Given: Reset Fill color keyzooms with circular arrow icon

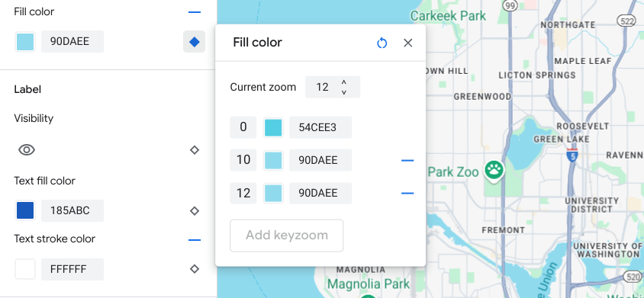Looking at the screenshot, I should coord(382,43).
